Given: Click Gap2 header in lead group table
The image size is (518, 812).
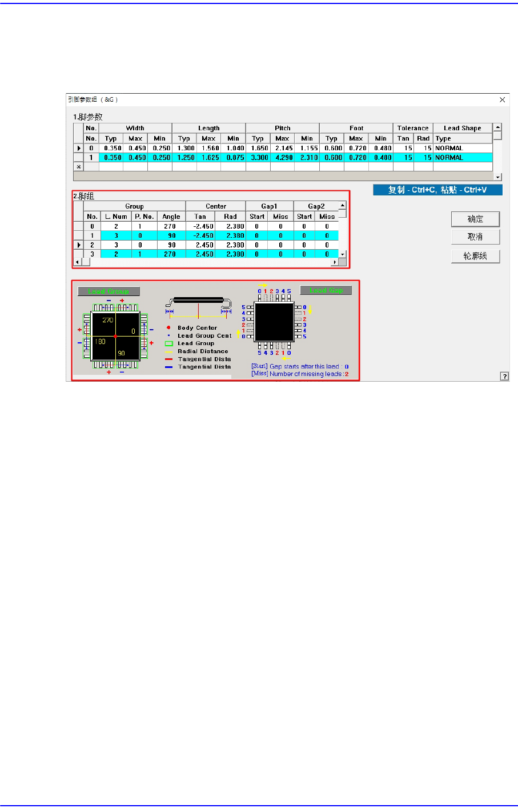Looking at the screenshot, I should coord(316,206).
